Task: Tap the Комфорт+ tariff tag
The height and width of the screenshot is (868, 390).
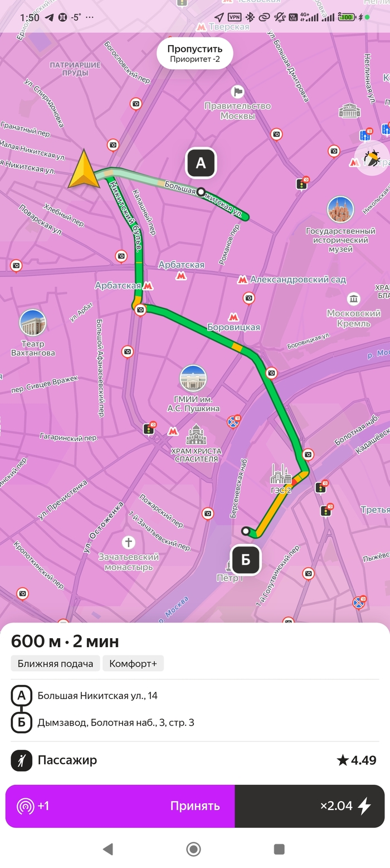Action: [x=133, y=663]
